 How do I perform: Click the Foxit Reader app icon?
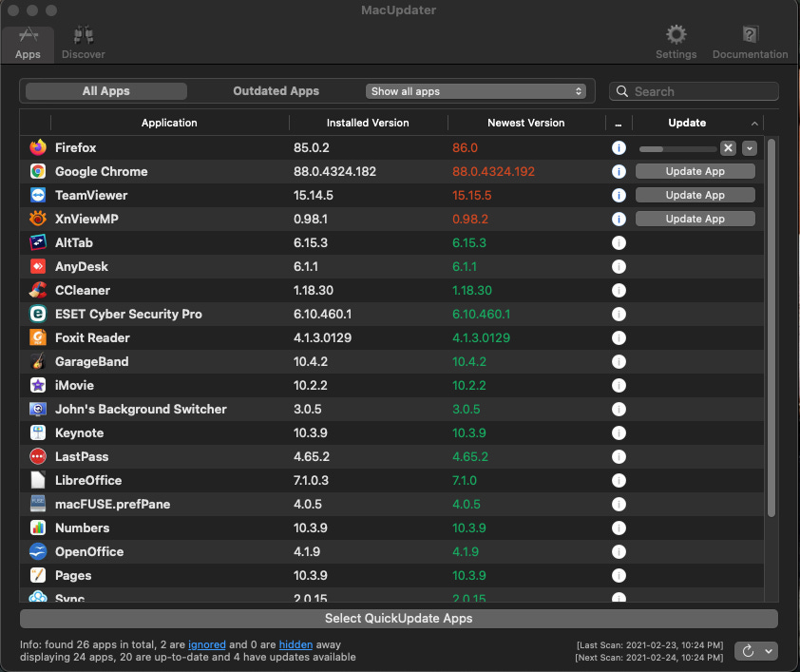coord(38,337)
